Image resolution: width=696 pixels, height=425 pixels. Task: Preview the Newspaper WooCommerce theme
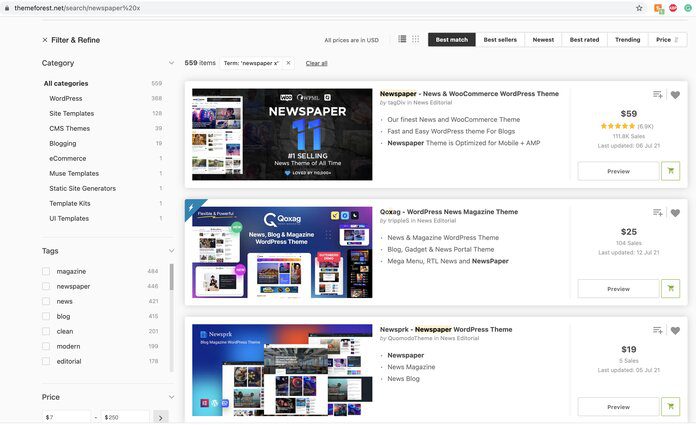point(618,171)
